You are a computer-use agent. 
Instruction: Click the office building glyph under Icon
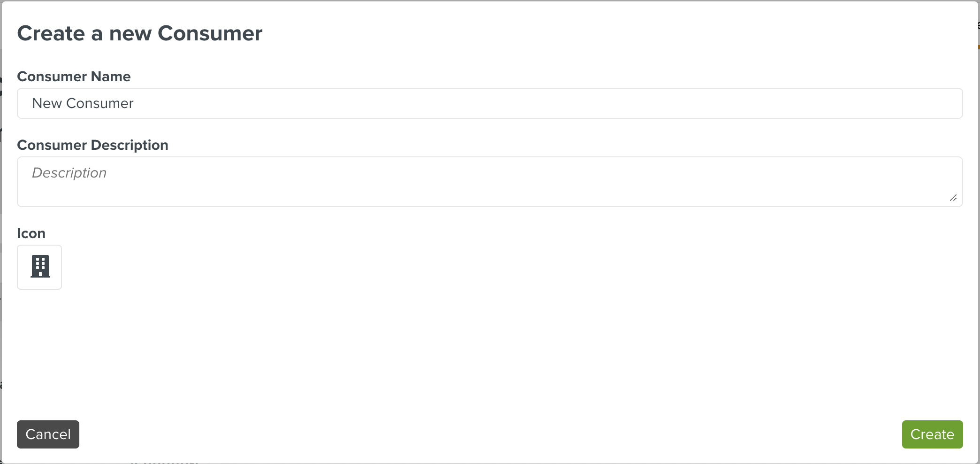40,266
